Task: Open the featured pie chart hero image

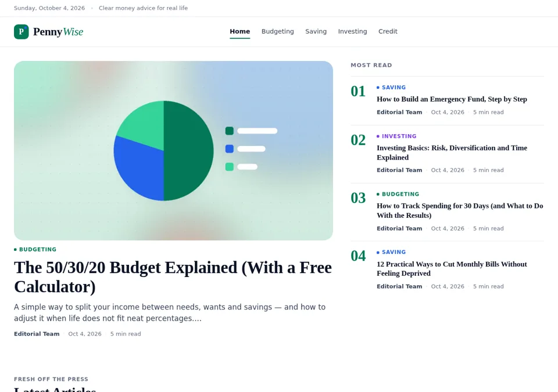Action: [x=173, y=150]
